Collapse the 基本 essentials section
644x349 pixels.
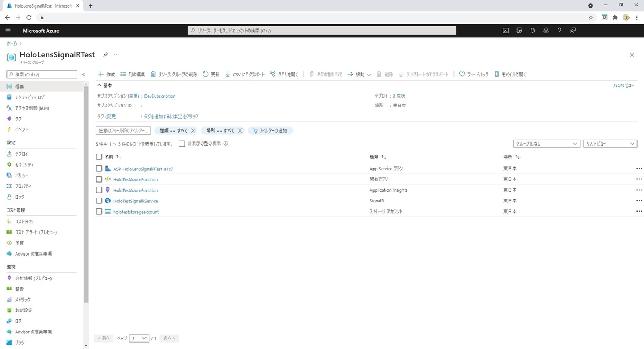[x=105, y=85]
